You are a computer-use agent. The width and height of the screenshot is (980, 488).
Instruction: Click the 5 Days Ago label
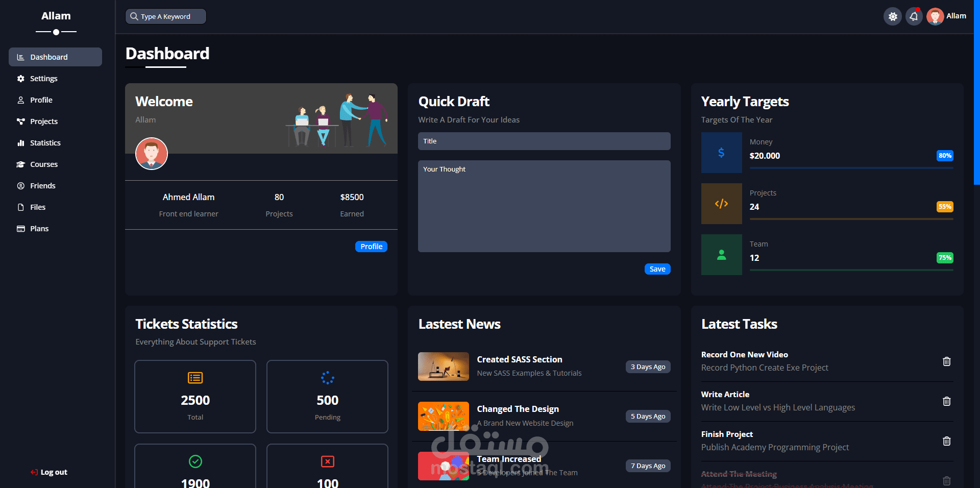click(x=648, y=417)
